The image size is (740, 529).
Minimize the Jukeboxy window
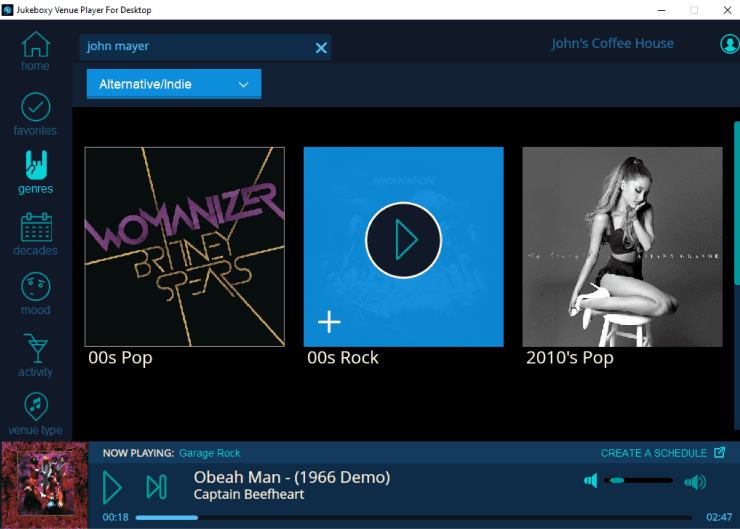[662, 10]
